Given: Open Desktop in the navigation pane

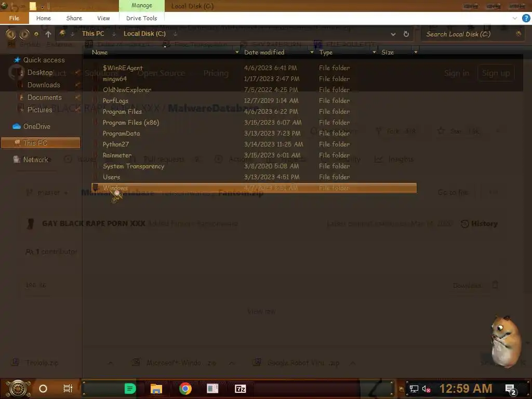Looking at the screenshot, I should pyautogui.click(x=39, y=72).
